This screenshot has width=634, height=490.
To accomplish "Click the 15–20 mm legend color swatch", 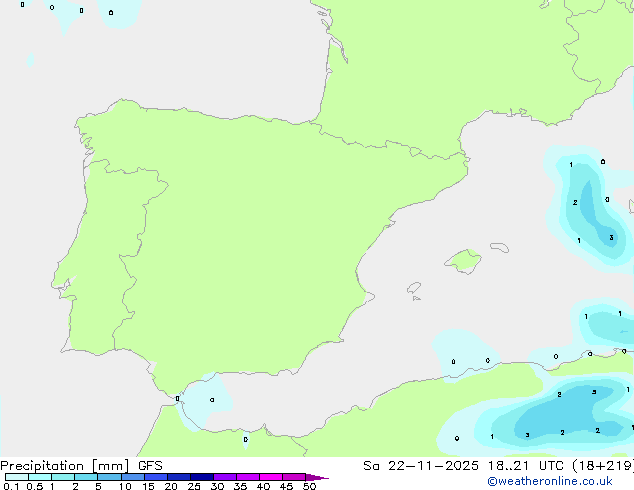I will click(x=156, y=477).
